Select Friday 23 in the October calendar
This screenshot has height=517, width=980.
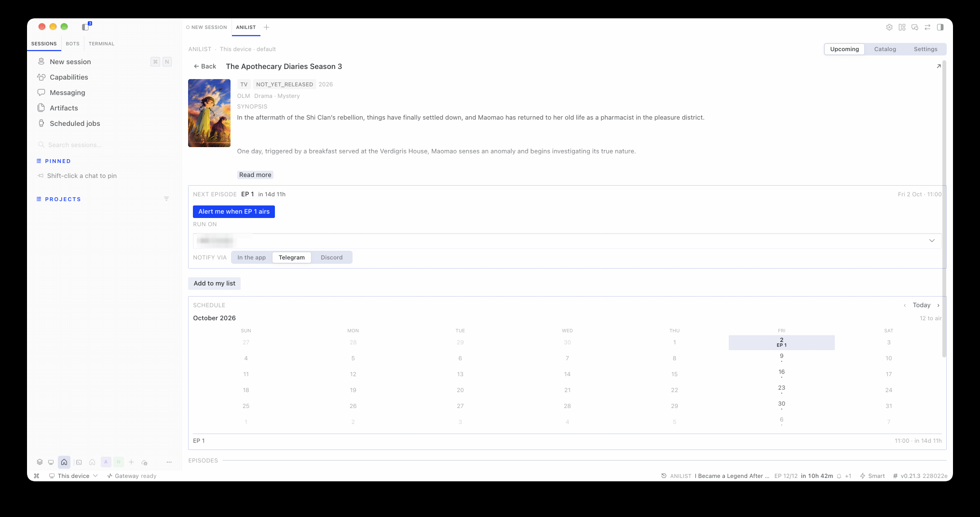(781, 390)
